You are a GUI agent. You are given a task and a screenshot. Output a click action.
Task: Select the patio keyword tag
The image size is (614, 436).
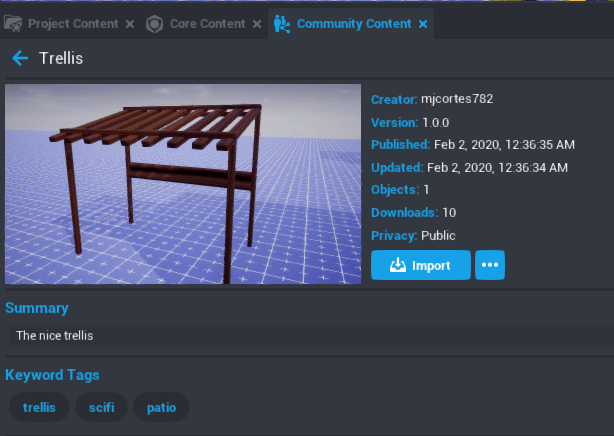(x=161, y=407)
